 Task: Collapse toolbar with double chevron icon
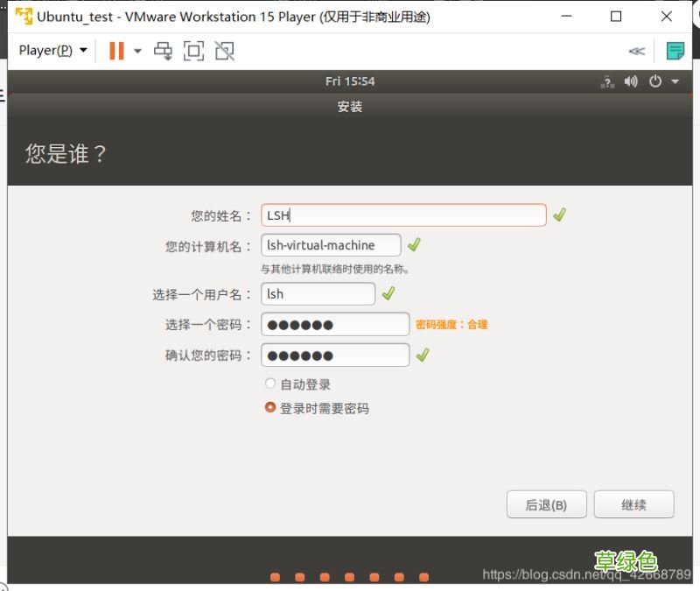tap(637, 52)
